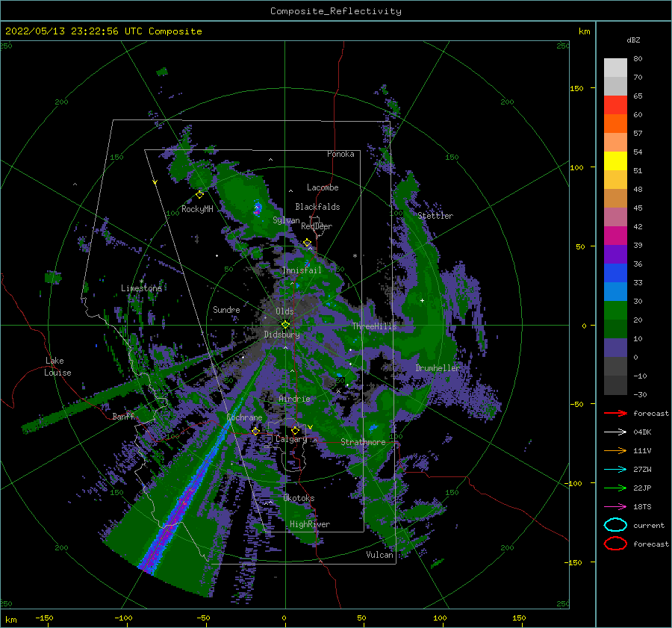Pick the bright green 30-20 dBZ swatch
Image resolution: width=672 pixels, height=628 pixels.
point(615,310)
